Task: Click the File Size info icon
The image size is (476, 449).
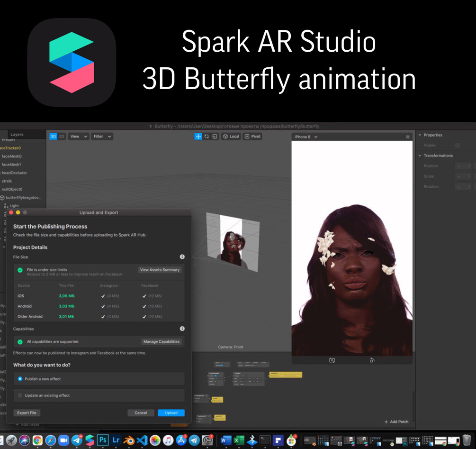Action: click(182, 257)
